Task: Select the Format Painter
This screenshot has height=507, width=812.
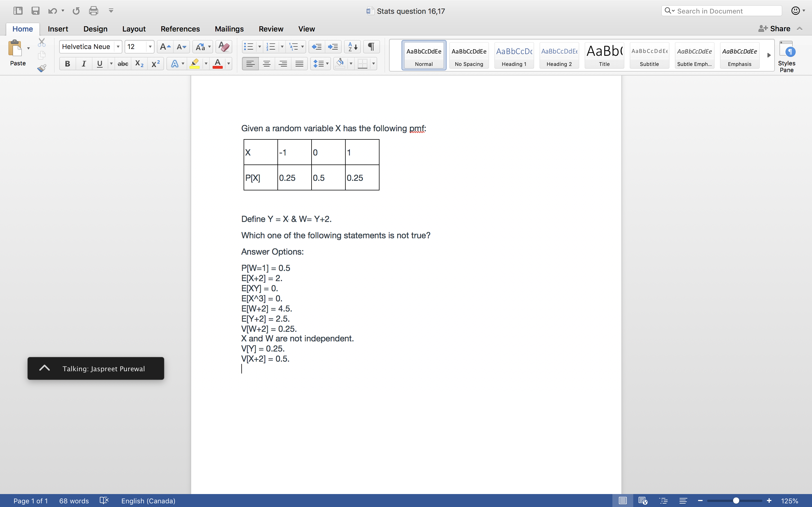Action: pos(42,68)
